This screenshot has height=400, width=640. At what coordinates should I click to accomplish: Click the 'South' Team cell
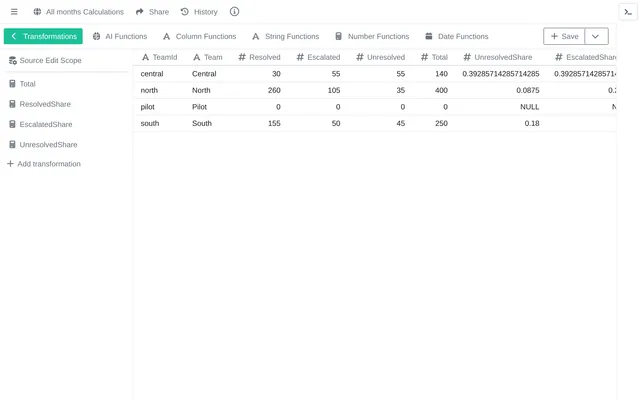[x=202, y=123]
